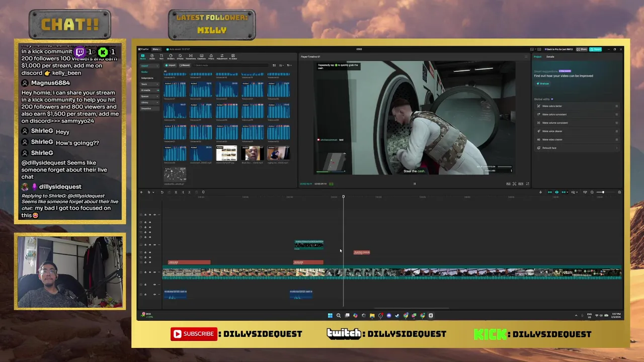Screen dimensions: 644x362
Task: Expand the AI media sidebar section
Action: pos(149,90)
